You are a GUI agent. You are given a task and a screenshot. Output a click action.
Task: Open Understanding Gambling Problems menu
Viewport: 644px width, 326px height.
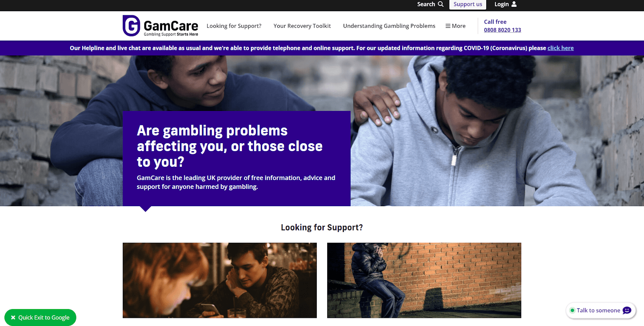[x=389, y=26]
